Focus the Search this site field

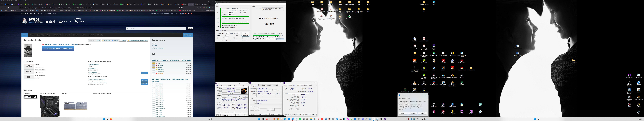coord(156,28)
